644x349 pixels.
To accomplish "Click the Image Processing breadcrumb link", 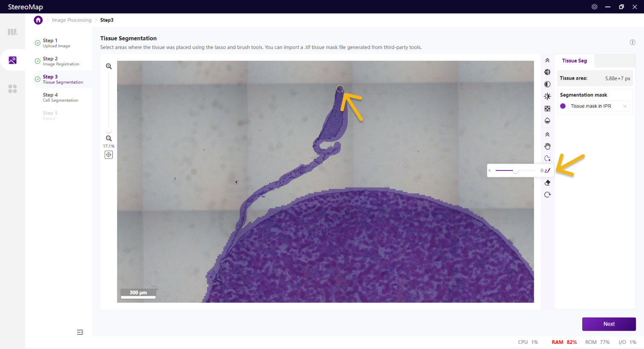I will pos(72,20).
